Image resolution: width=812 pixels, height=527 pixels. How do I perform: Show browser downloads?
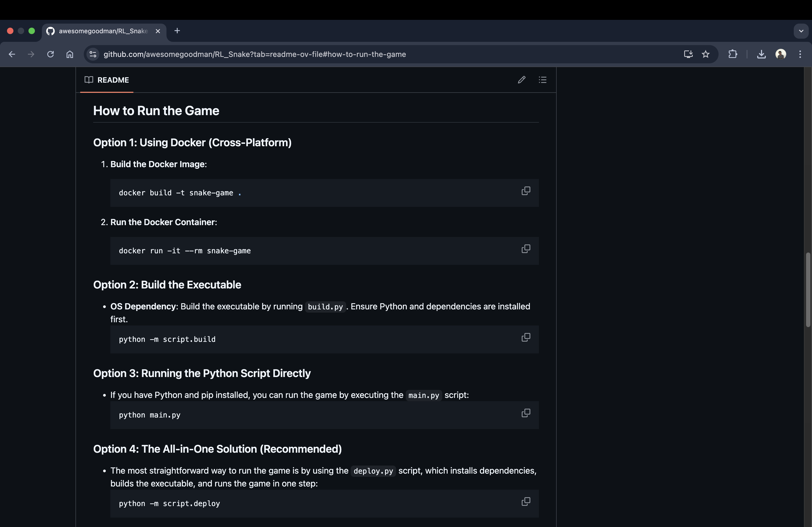(761, 54)
